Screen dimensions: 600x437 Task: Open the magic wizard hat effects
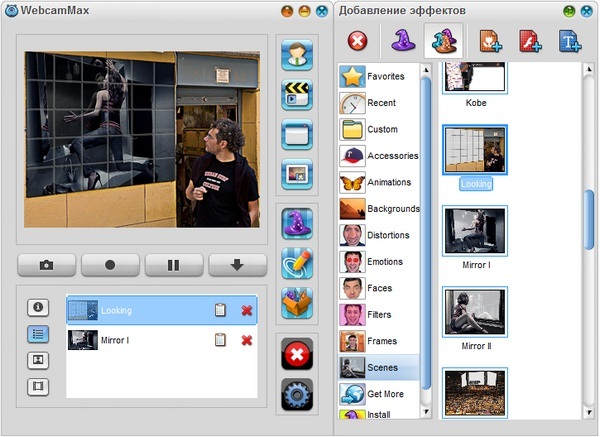297,221
